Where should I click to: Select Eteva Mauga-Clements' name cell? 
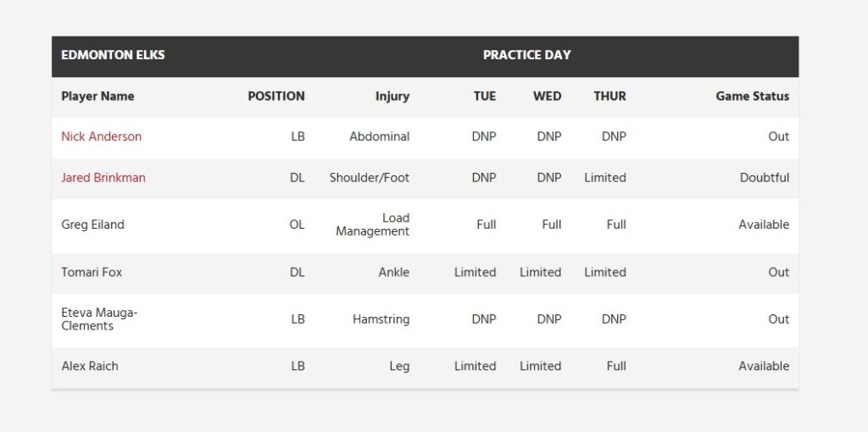pyautogui.click(x=99, y=319)
